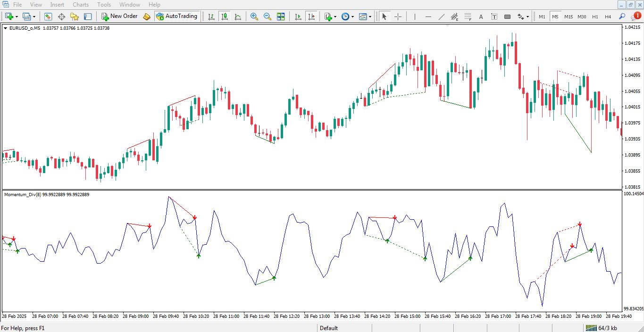Click the New Order button
This screenshot has height=332, width=644.
point(119,17)
